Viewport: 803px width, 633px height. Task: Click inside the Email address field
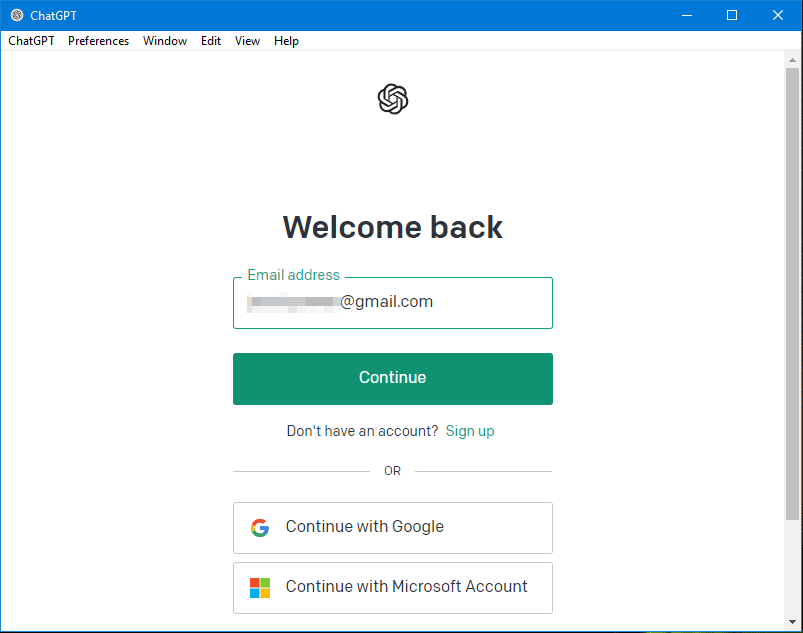click(x=392, y=302)
